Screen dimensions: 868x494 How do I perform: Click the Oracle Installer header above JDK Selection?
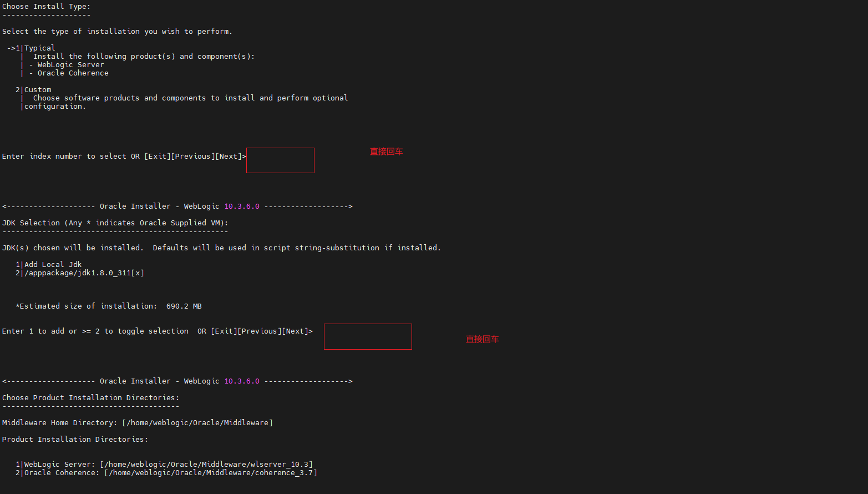(x=177, y=206)
